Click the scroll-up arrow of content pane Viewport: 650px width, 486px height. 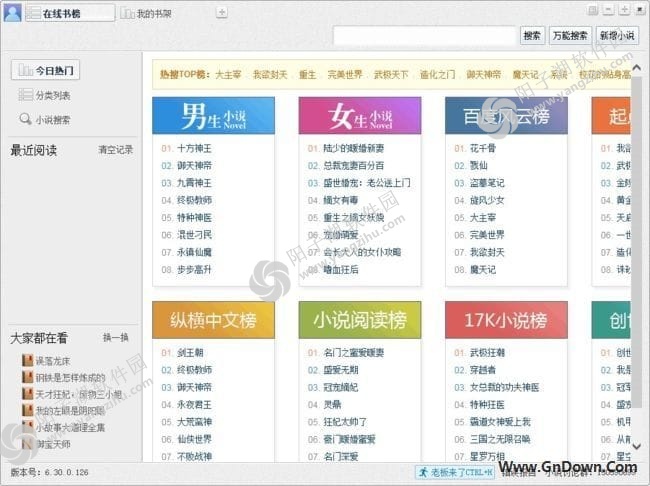[637, 67]
